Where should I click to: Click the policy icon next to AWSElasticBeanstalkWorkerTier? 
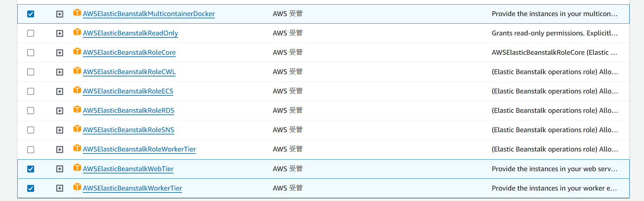click(x=77, y=187)
